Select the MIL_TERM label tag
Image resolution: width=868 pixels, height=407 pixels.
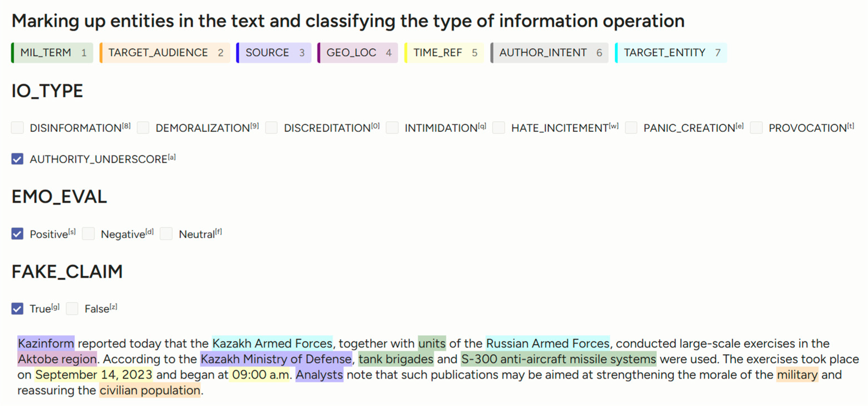tap(52, 52)
